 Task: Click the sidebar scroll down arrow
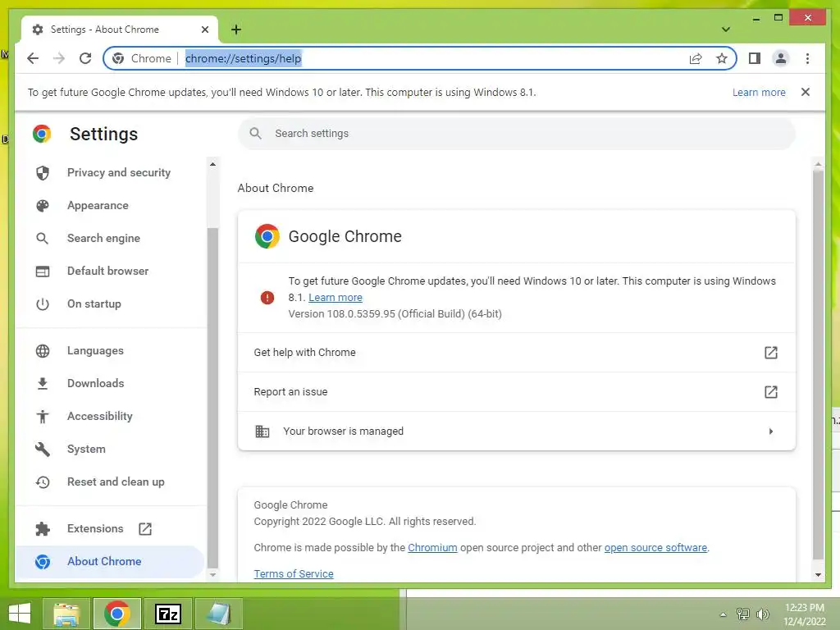click(212, 575)
